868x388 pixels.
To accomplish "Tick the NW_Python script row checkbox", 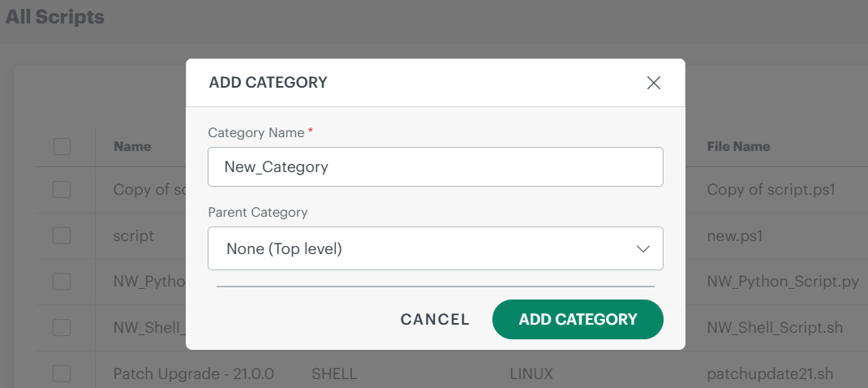I will pos(62,282).
